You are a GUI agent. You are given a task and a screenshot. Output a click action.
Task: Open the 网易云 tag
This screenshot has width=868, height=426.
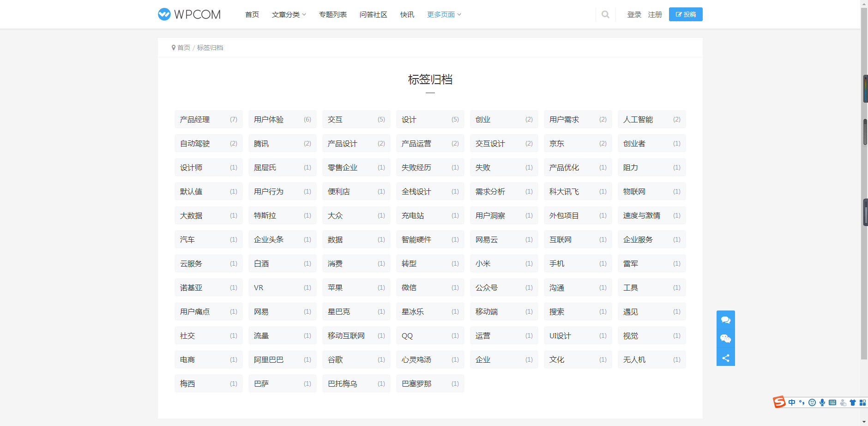point(504,239)
